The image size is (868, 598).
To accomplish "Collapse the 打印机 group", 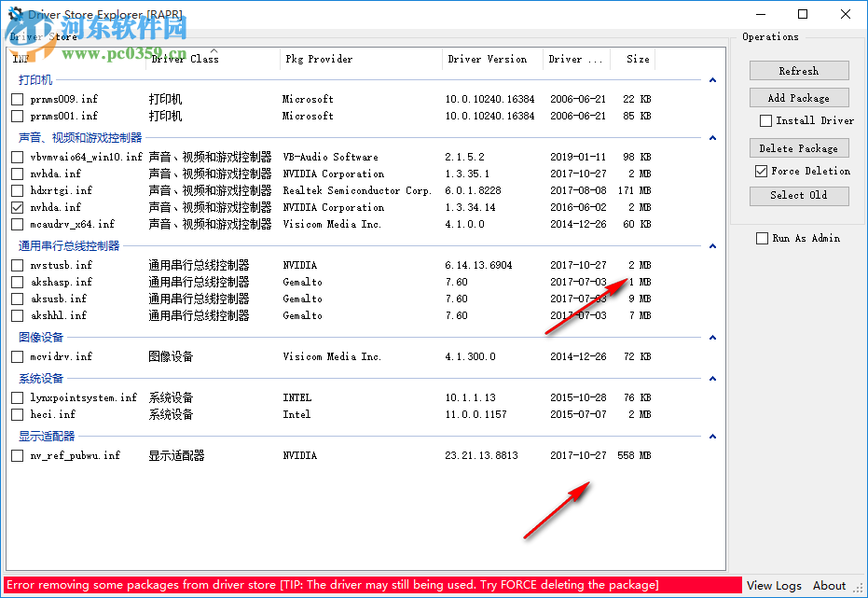I will coord(712,80).
